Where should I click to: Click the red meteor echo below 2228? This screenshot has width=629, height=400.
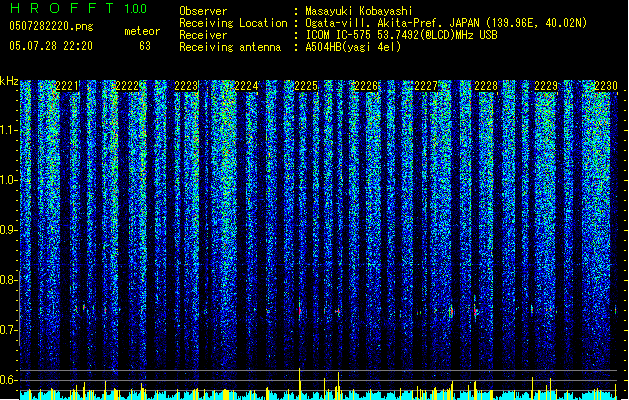[x=475, y=310]
